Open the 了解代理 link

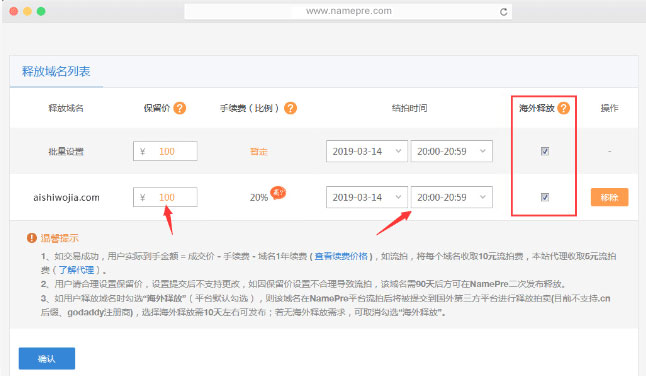click(x=76, y=271)
